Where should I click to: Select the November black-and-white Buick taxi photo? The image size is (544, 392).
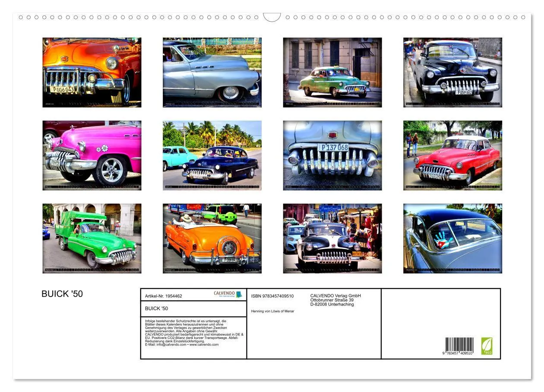[332, 238]
